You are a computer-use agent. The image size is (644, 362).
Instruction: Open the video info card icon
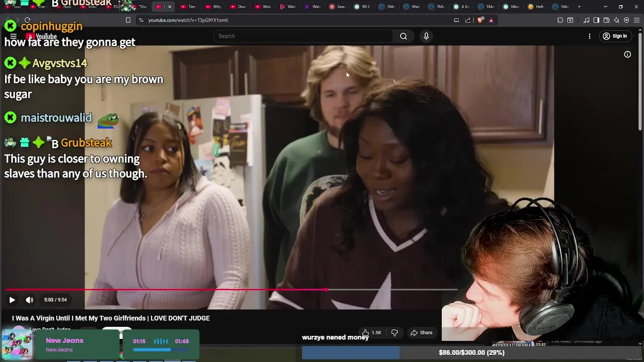627,54
